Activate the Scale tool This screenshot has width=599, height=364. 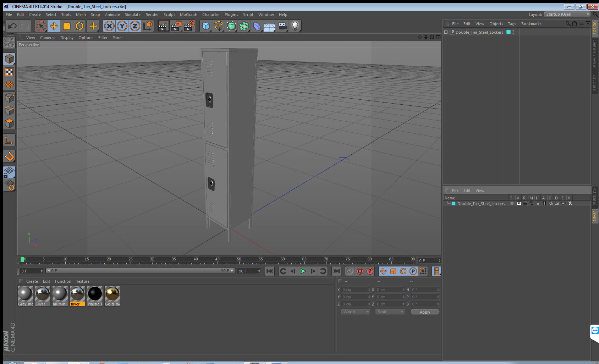67,26
